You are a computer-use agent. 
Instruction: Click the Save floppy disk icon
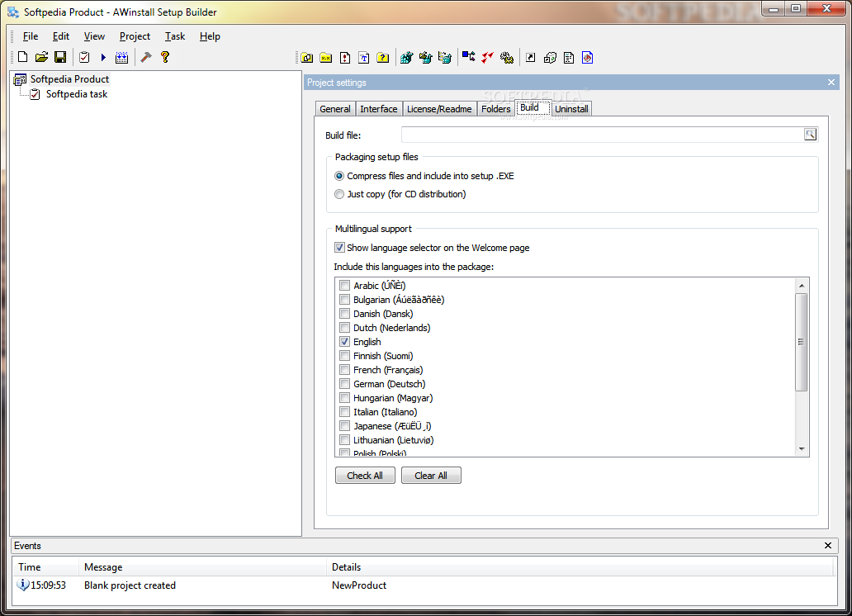pos(60,57)
